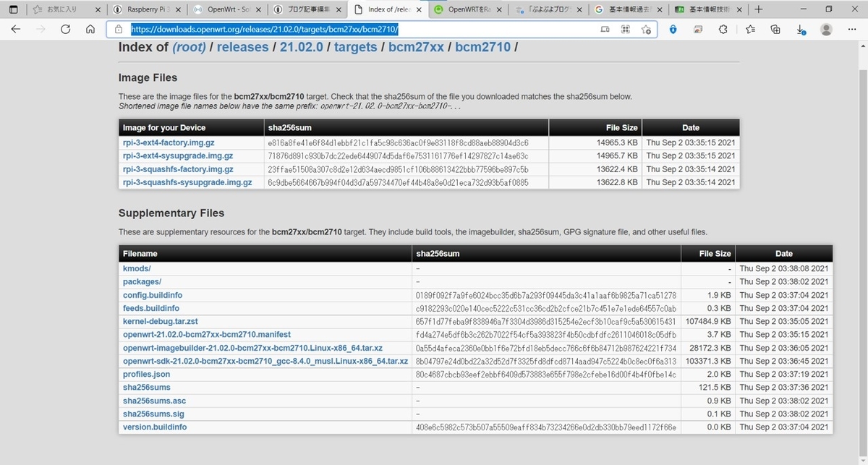Switch to the ブログ記事編集 tab

click(x=307, y=10)
